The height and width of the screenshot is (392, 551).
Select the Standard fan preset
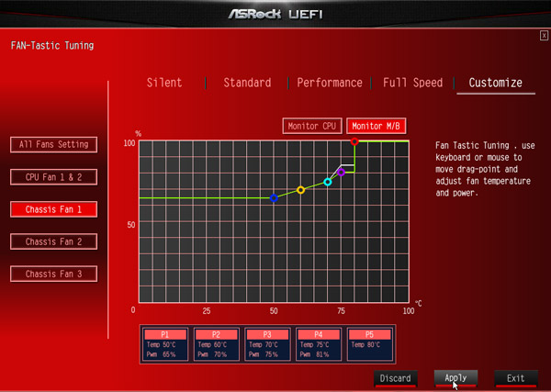pyautogui.click(x=247, y=83)
